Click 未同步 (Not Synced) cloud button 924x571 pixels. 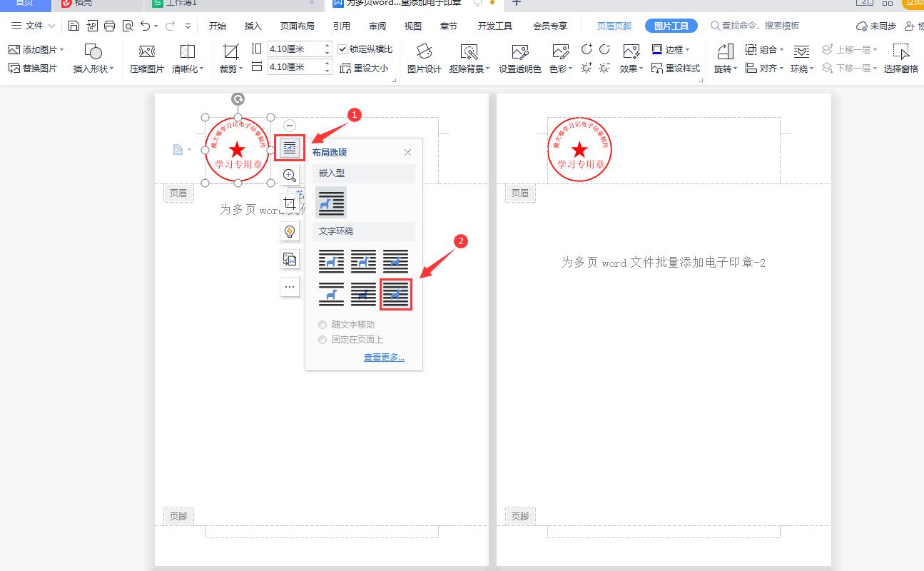[x=876, y=26]
